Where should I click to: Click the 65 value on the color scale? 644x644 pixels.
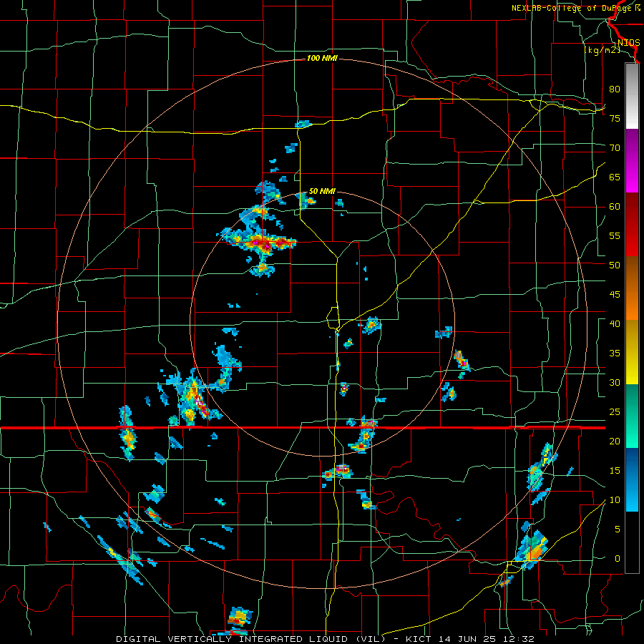coord(615,177)
